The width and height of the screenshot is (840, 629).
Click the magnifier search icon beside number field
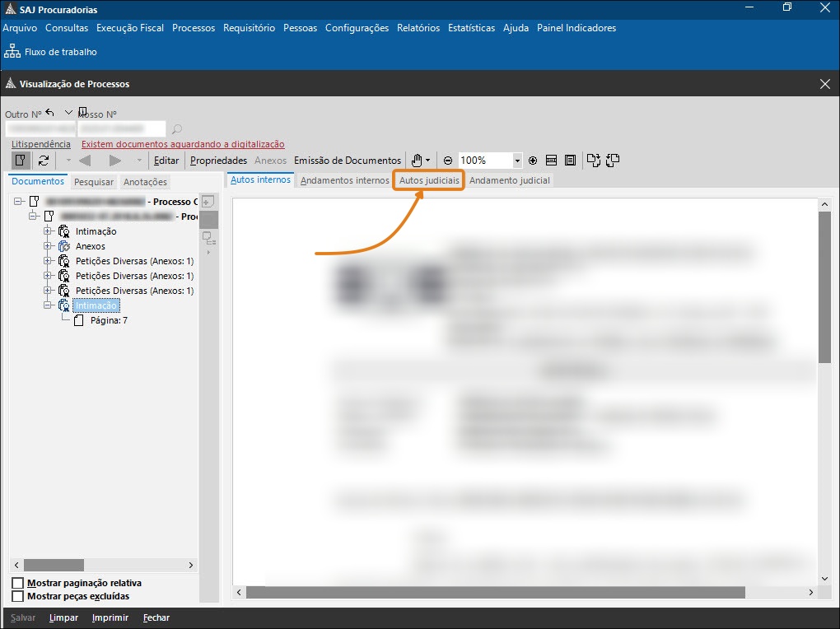(176, 129)
